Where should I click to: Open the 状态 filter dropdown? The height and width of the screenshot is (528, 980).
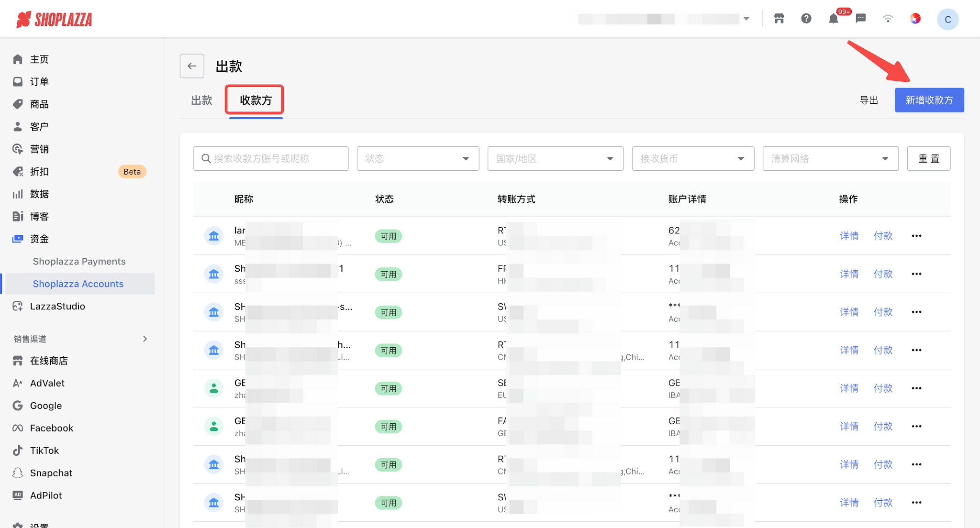[418, 159]
